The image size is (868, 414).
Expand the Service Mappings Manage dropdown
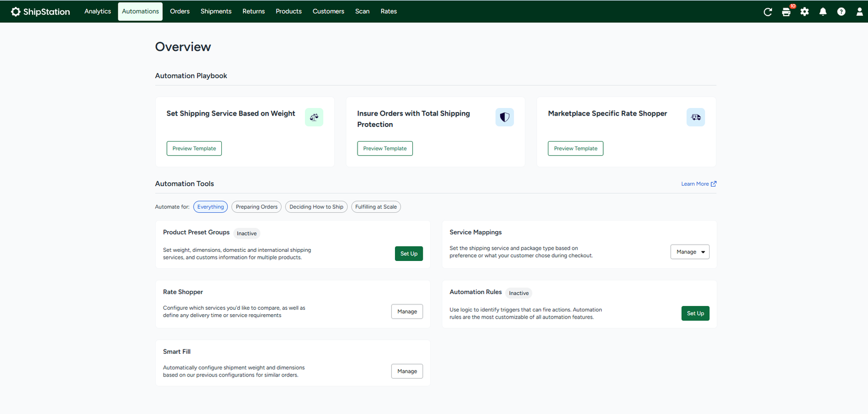[690, 252]
